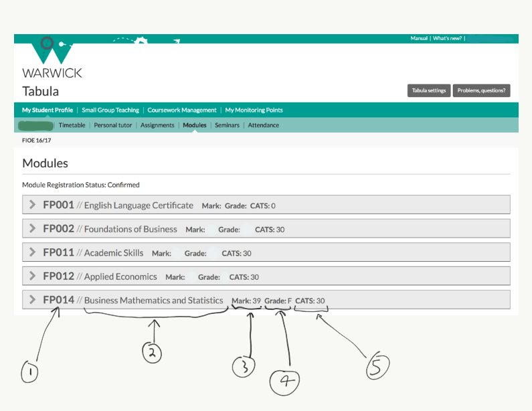Screen dimensions: 532x411
Task: Expand the FP011 Academic Skills chevron
Action: (32, 253)
